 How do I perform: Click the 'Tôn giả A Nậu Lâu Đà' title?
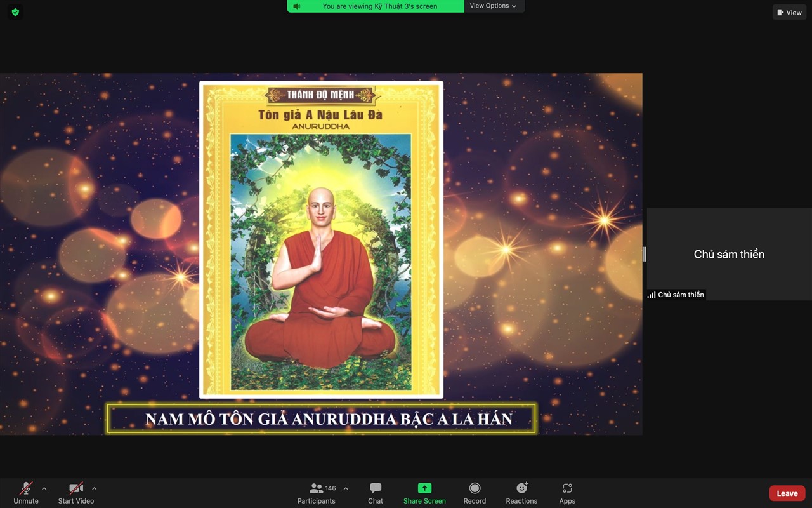point(320,115)
